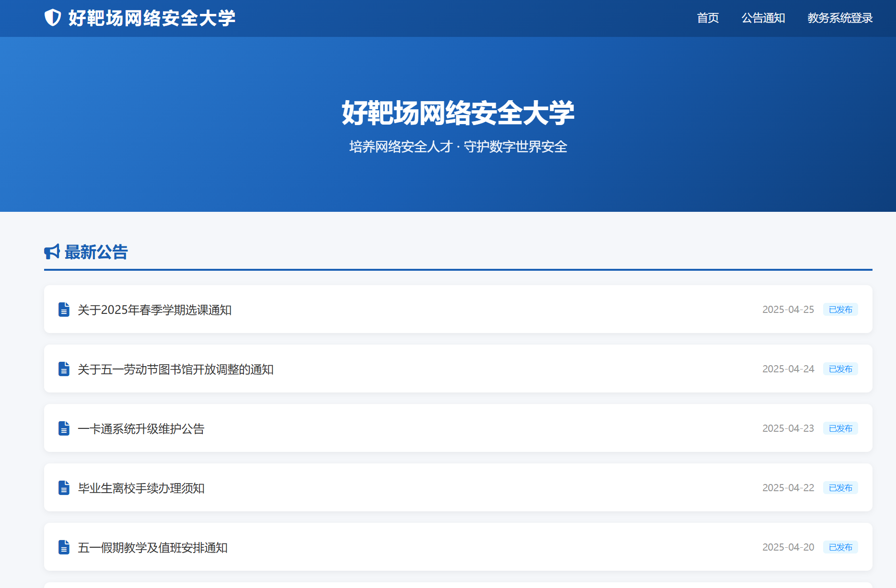Open announcement 关于2025年春季学期选课通知
The width and height of the screenshot is (896, 588).
pos(155,310)
